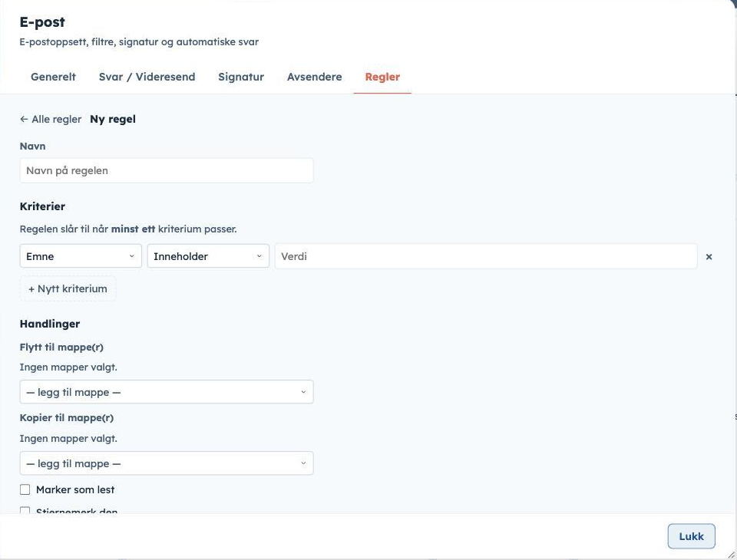Select the Avsendere tab
737x560 pixels.
[x=315, y=77]
